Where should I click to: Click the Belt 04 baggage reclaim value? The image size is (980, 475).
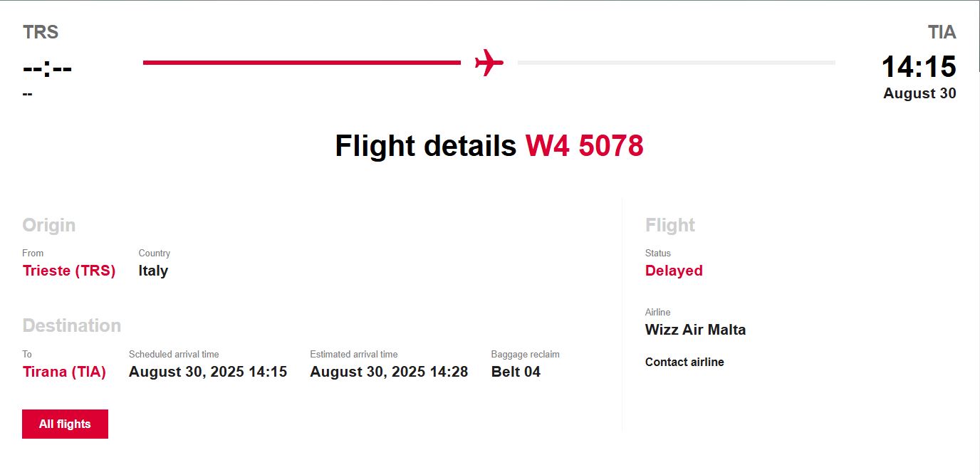click(516, 372)
